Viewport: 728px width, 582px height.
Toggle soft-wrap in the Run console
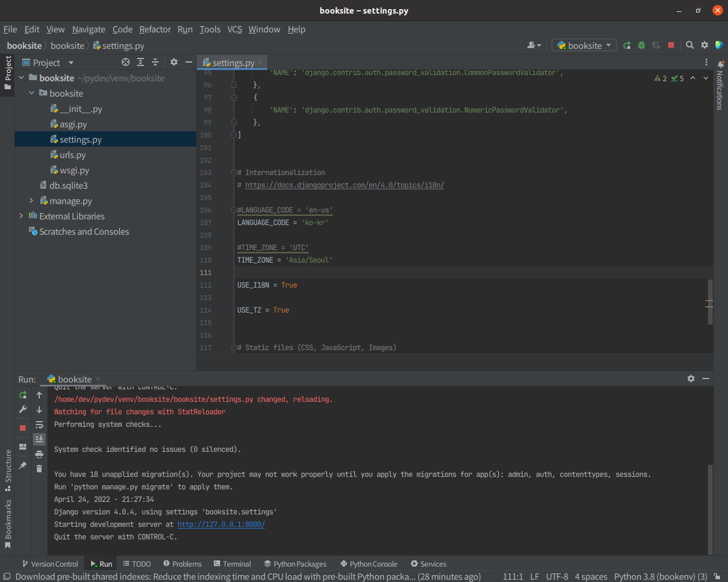tap(39, 425)
